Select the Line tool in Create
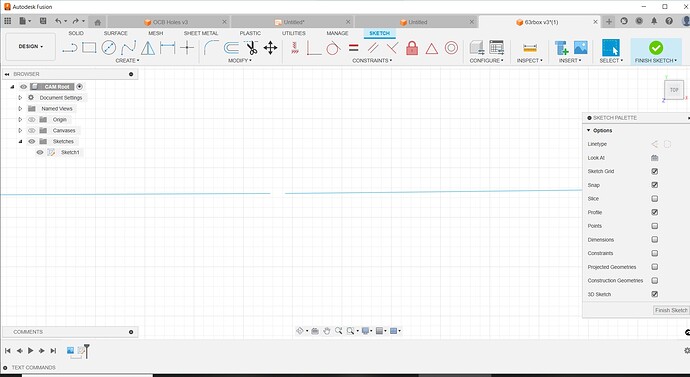This screenshot has height=377, width=690. click(x=70, y=48)
